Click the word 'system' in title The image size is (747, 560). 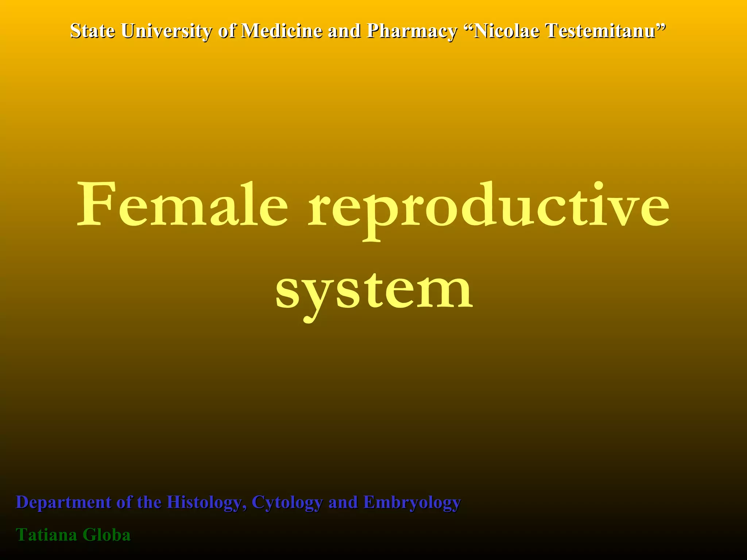pyautogui.click(x=374, y=292)
